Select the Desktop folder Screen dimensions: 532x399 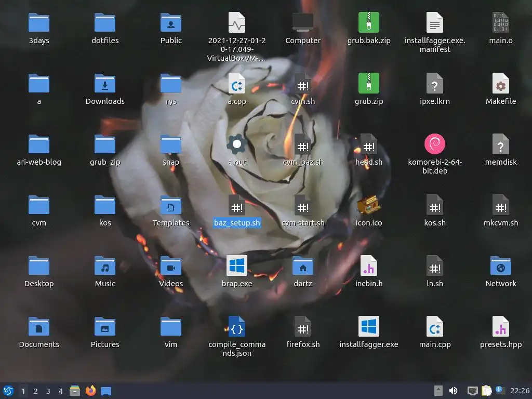click(x=39, y=265)
